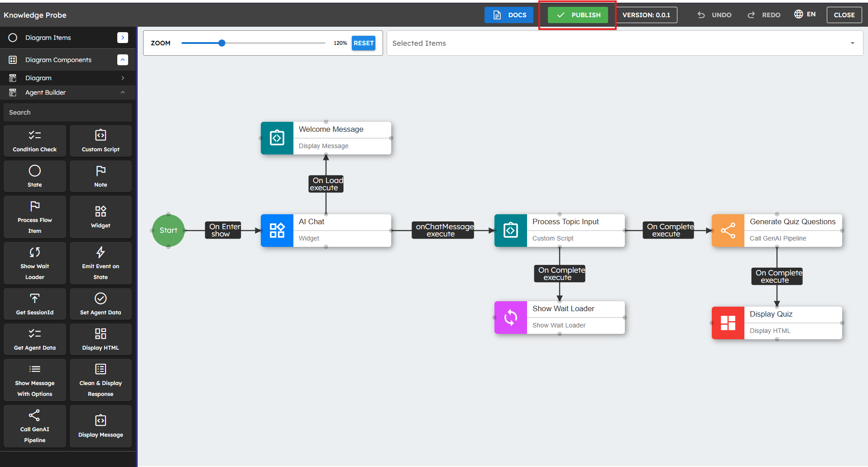Click the zoom slider handle
The height and width of the screenshot is (467, 868).
[x=222, y=43]
